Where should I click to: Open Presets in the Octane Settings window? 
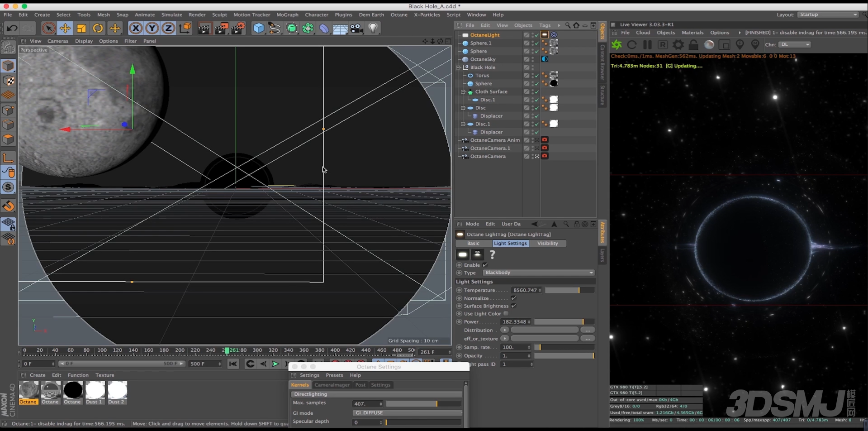(x=334, y=375)
